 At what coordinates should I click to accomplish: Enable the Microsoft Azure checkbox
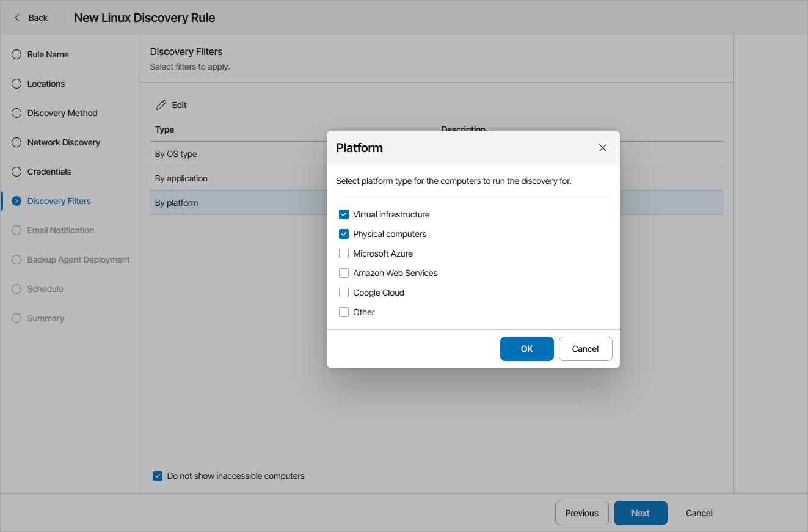[x=343, y=253]
